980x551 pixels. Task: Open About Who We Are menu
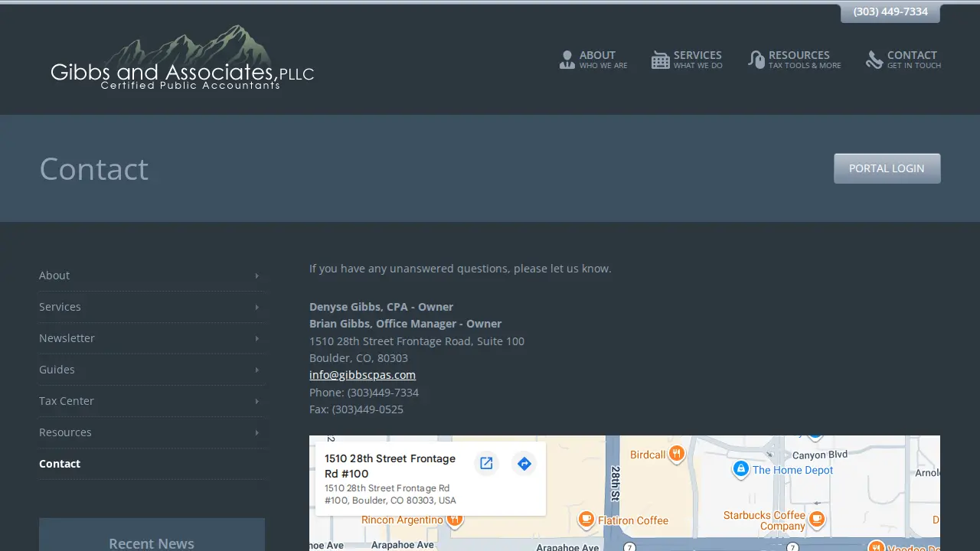[593, 60]
